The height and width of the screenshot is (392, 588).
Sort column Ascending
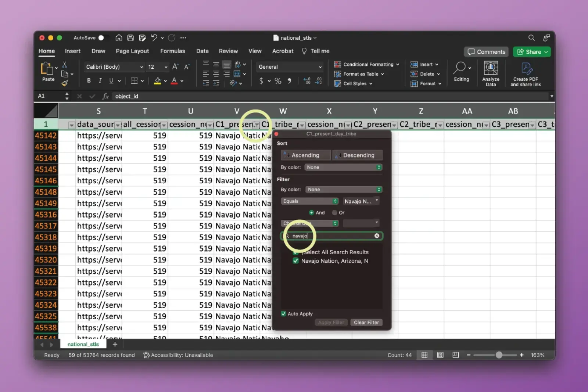point(306,155)
